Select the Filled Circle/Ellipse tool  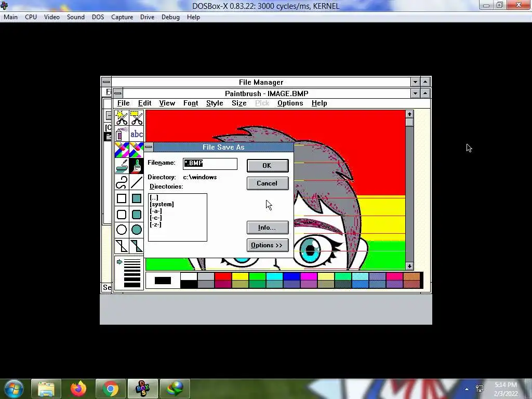pyautogui.click(x=137, y=230)
